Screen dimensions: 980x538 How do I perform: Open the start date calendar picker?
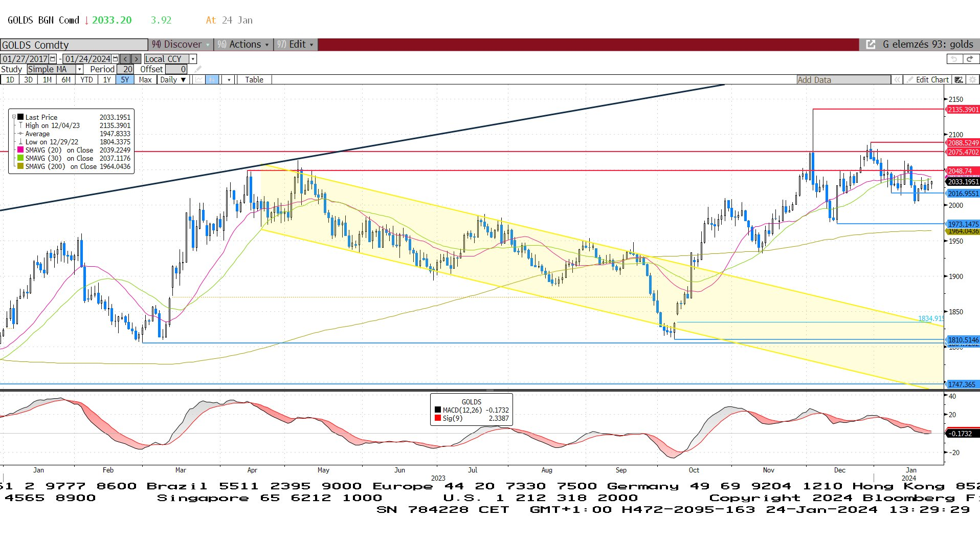(x=53, y=59)
